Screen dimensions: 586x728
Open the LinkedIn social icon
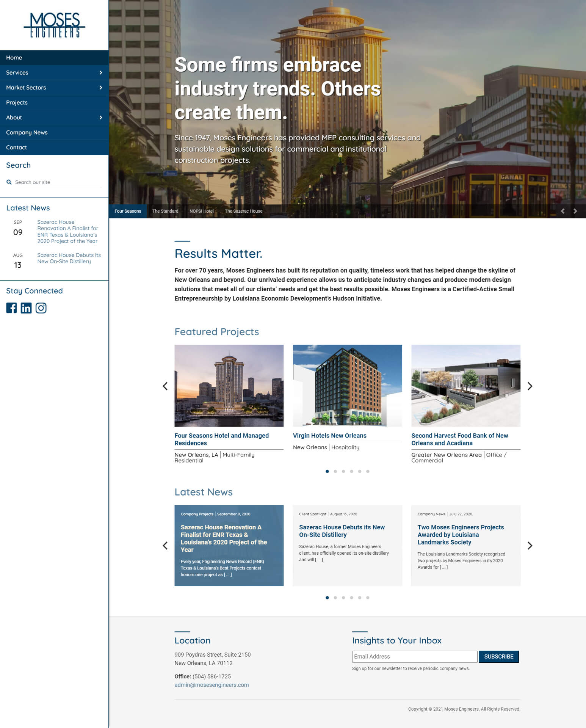(26, 308)
